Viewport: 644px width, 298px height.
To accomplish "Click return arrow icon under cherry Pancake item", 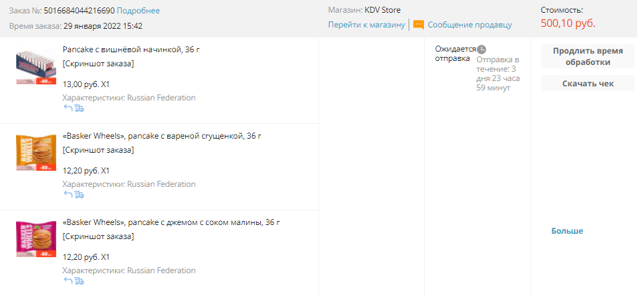I will click(68, 108).
